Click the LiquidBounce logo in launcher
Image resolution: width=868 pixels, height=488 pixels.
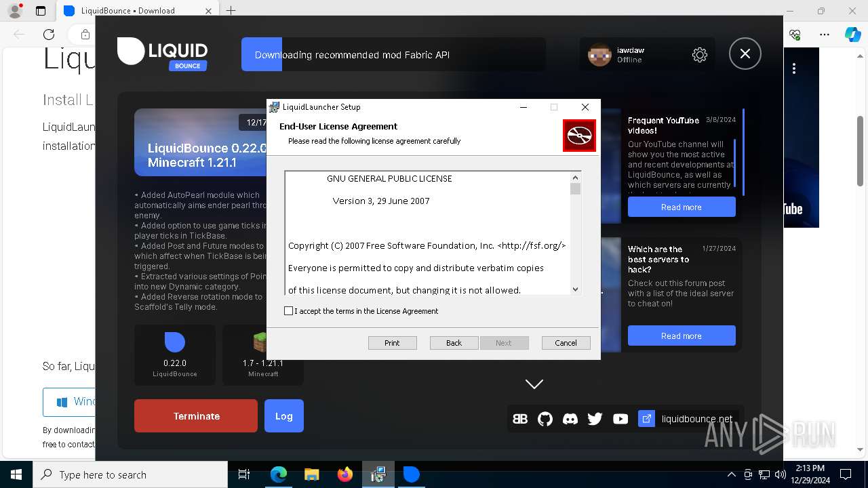(162, 54)
